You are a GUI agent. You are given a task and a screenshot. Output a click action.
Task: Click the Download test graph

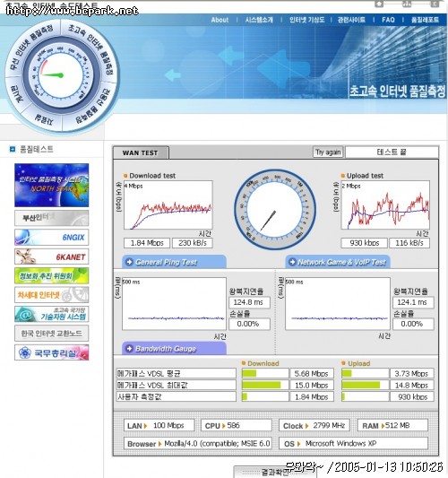pyautogui.click(x=168, y=204)
